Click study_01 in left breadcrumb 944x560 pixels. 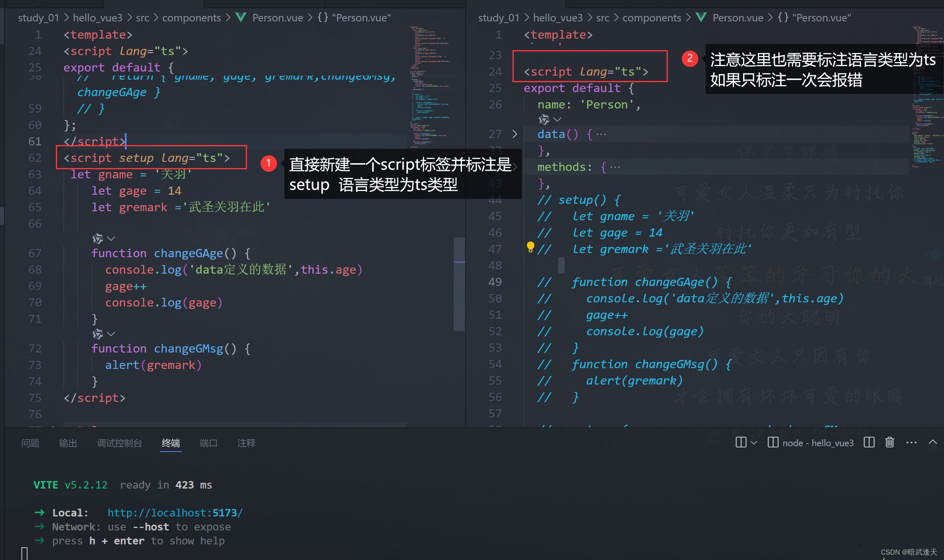pos(39,18)
